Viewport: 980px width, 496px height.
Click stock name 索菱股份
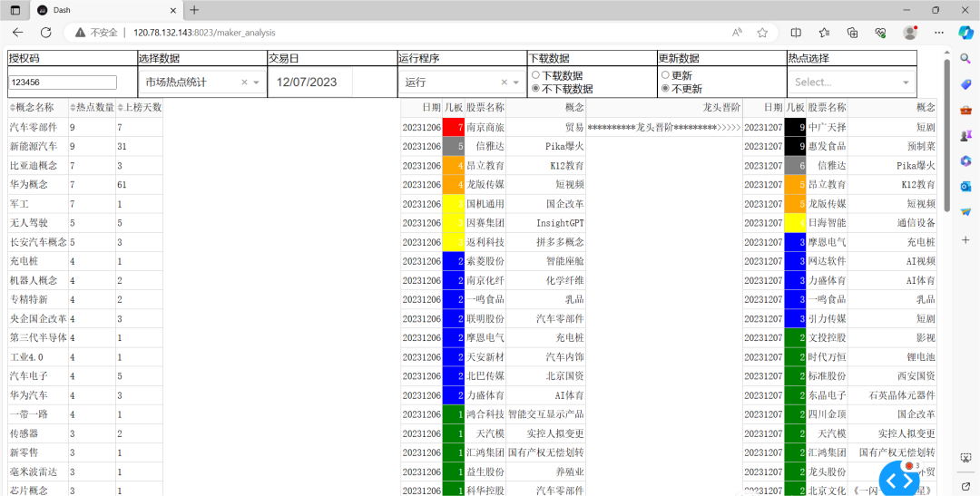(x=485, y=261)
